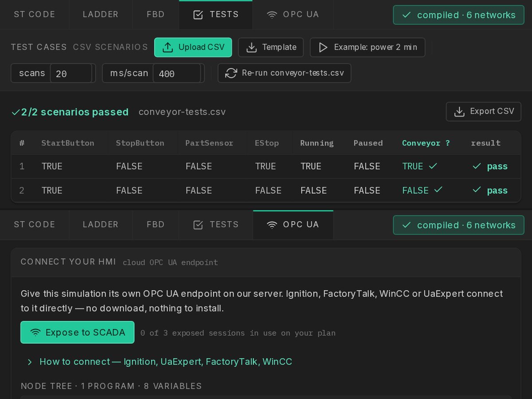Click the upload icon on Upload CSV
This screenshot has width=532, height=399.
pyautogui.click(x=168, y=47)
